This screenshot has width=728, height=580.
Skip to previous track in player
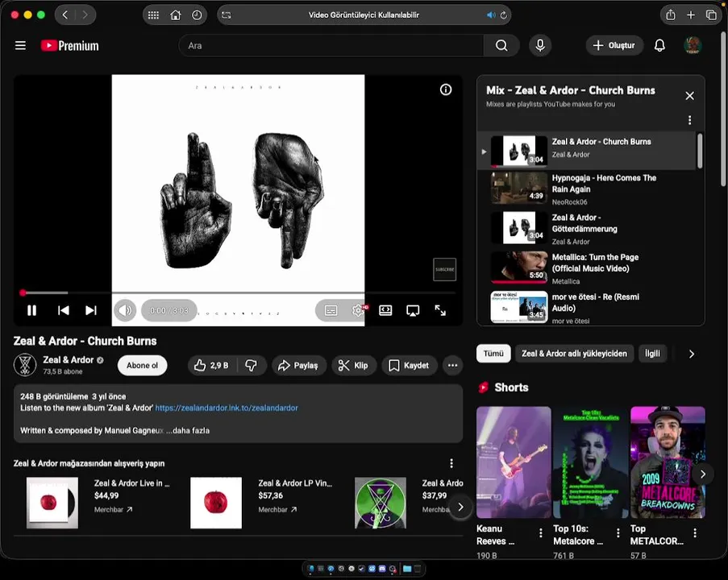(63, 310)
